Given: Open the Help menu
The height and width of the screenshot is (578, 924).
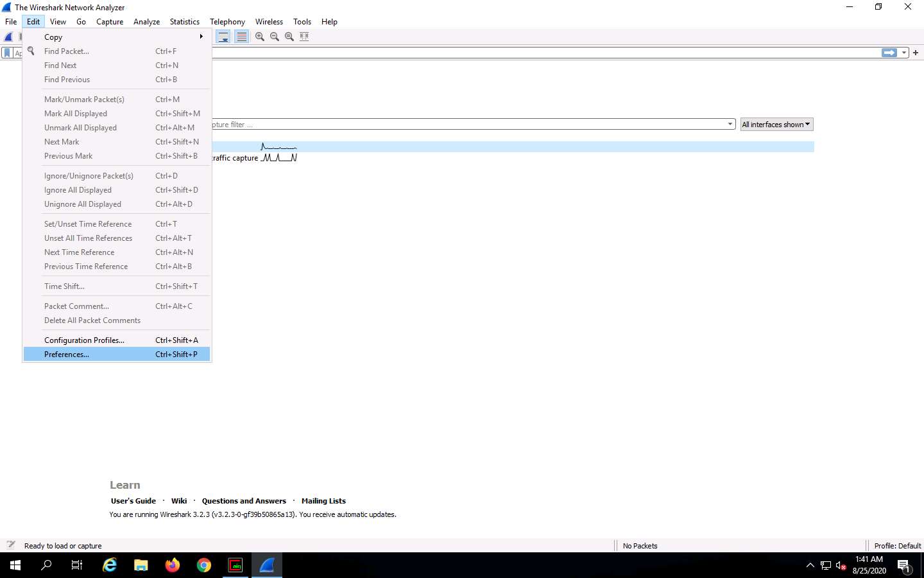Looking at the screenshot, I should point(329,21).
